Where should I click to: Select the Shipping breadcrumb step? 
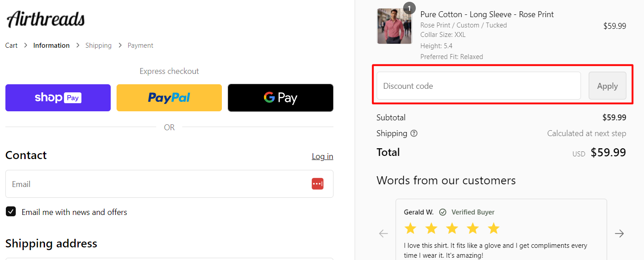point(99,46)
